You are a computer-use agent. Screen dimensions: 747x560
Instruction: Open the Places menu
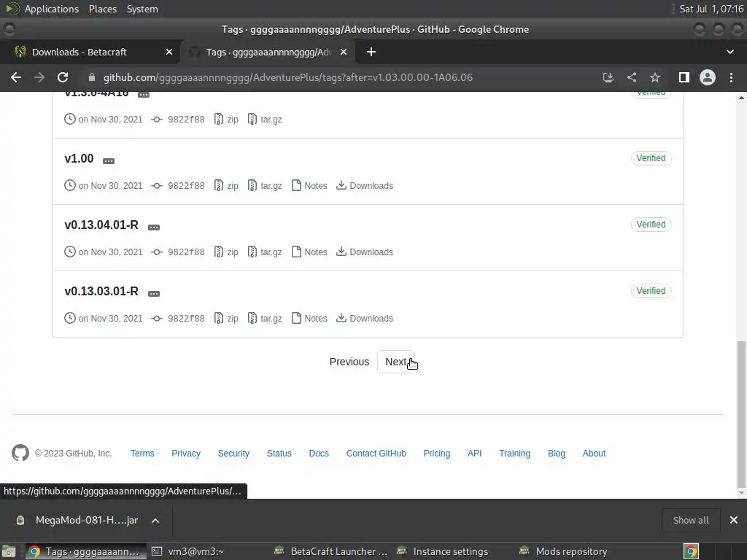click(102, 9)
